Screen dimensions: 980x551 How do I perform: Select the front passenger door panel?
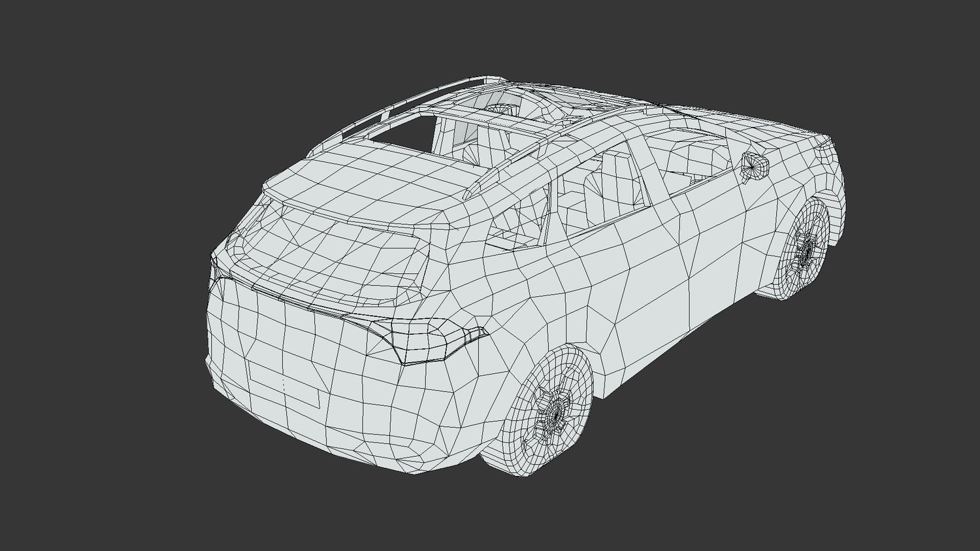point(706,242)
